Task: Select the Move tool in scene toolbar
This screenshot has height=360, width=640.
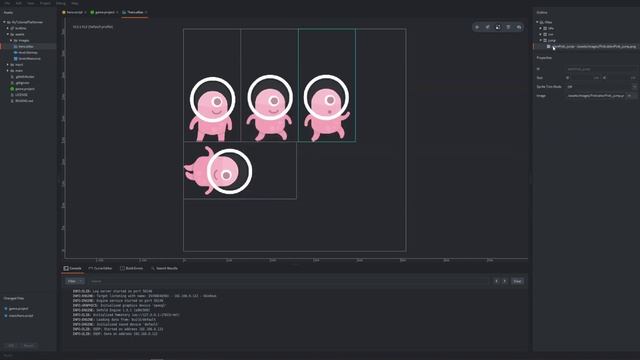Action: [x=477, y=27]
